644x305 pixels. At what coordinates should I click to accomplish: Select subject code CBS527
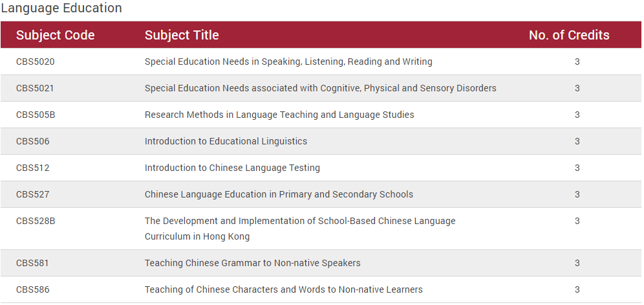point(33,194)
